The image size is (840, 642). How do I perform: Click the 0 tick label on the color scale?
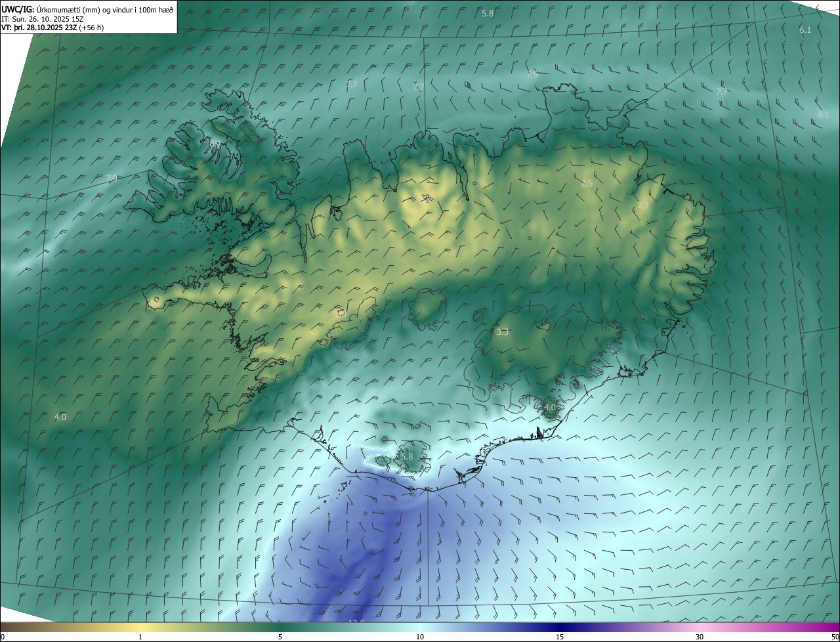pyautogui.click(x=3, y=637)
